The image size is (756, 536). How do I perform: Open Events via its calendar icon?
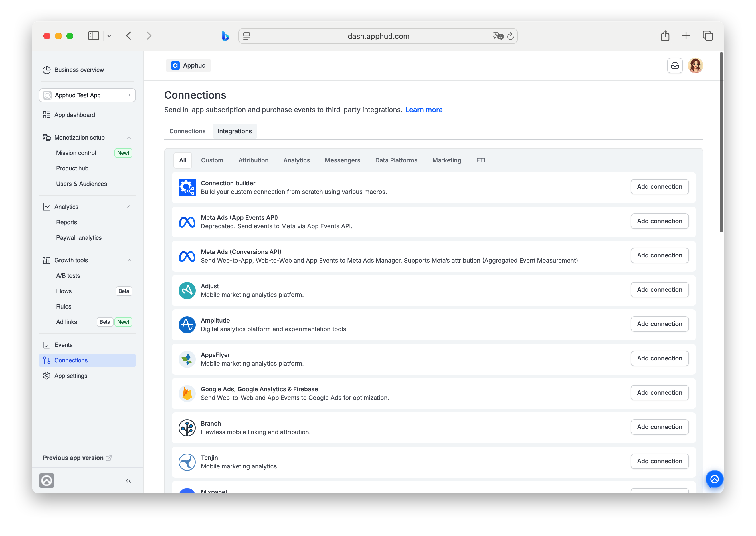point(47,345)
